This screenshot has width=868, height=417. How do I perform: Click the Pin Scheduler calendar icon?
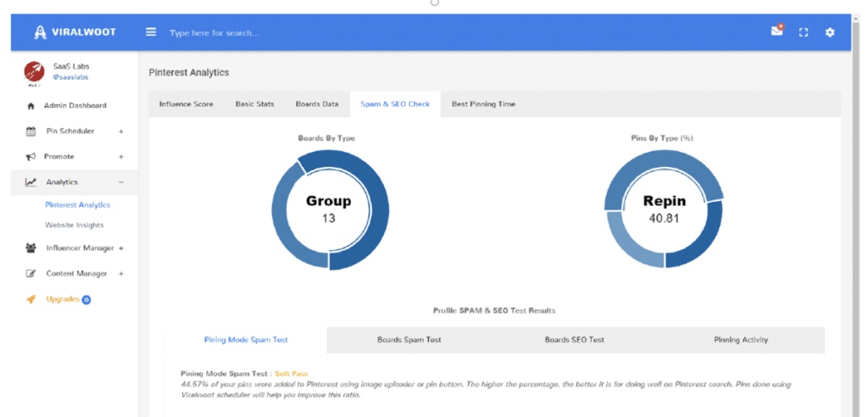(x=31, y=131)
